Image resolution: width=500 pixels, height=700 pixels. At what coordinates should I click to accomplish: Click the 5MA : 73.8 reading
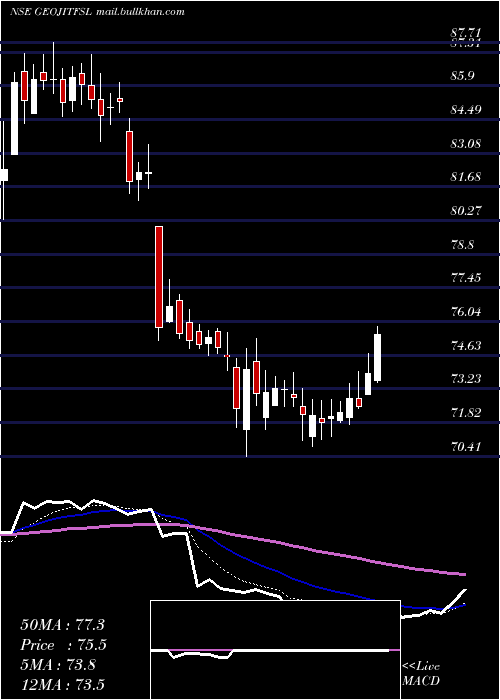58,665
